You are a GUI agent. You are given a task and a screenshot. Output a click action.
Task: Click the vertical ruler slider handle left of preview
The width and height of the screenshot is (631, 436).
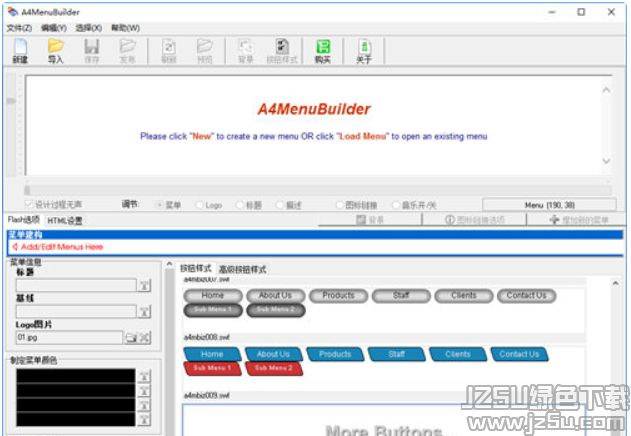coord(11,101)
